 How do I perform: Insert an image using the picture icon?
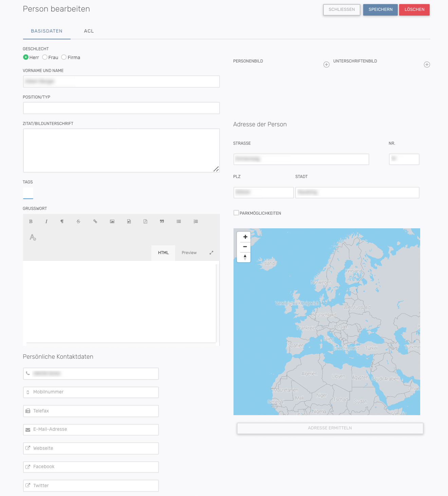point(112,222)
